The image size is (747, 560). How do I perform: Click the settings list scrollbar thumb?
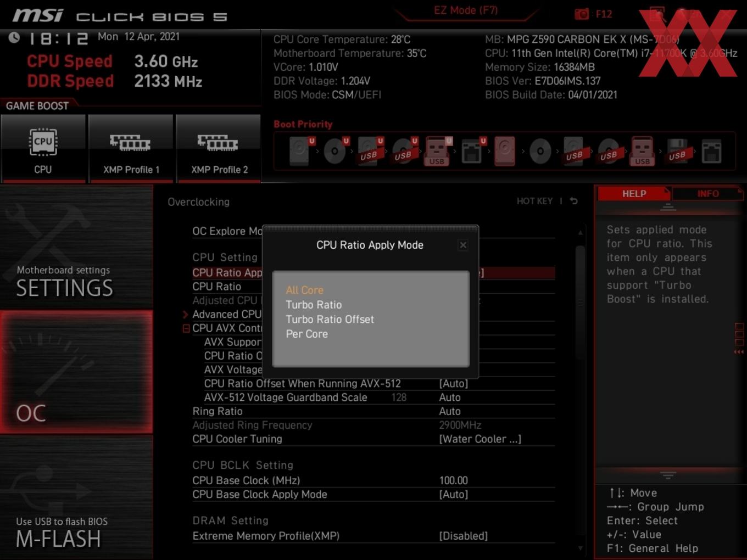[580, 302]
